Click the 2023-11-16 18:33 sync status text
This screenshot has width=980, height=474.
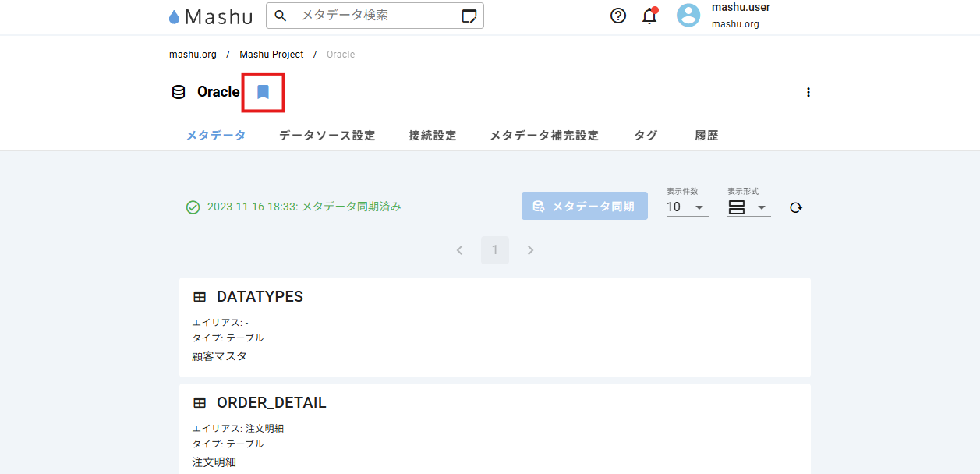(304, 207)
